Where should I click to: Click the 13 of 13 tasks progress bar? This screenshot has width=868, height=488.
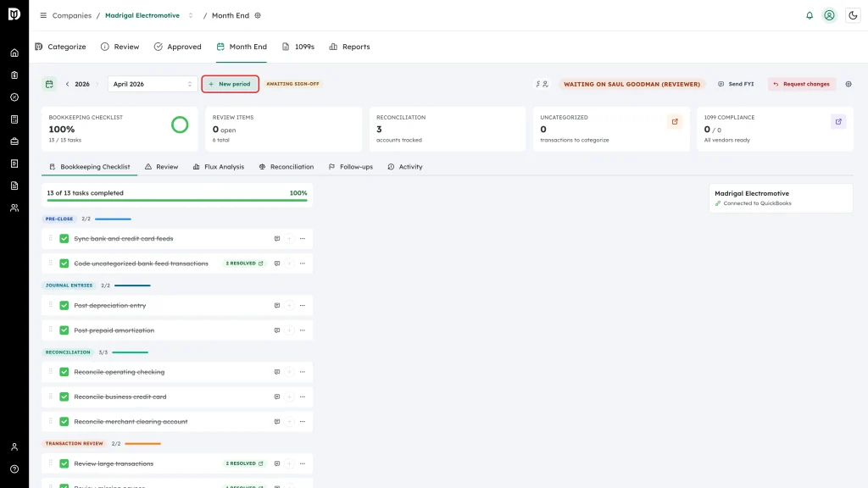click(x=177, y=200)
